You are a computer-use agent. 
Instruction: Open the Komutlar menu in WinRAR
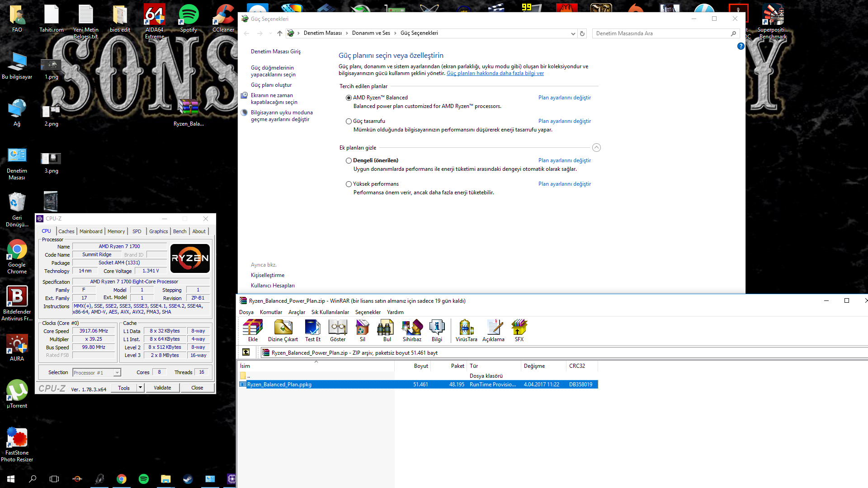[x=271, y=312]
